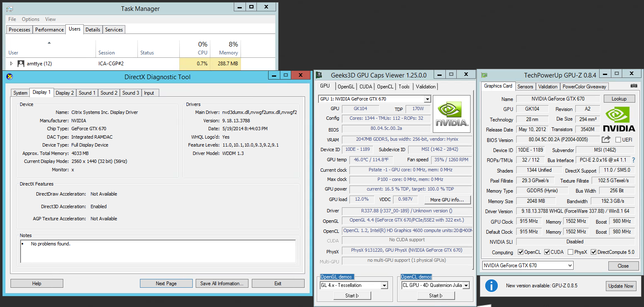
Task: Click the Lookup button in GPU-Z
Action: pos(619,99)
